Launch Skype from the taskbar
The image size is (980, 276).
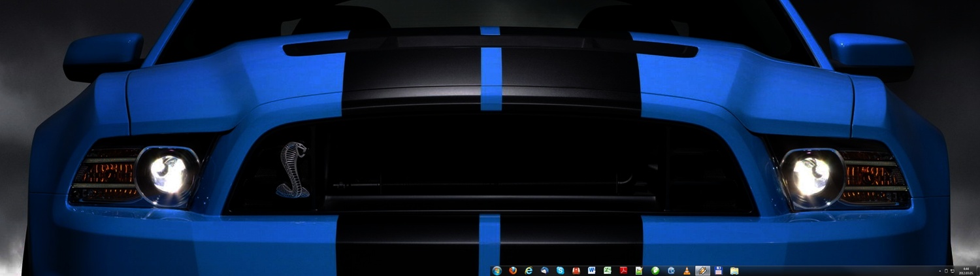pyautogui.click(x=561, y=271)
